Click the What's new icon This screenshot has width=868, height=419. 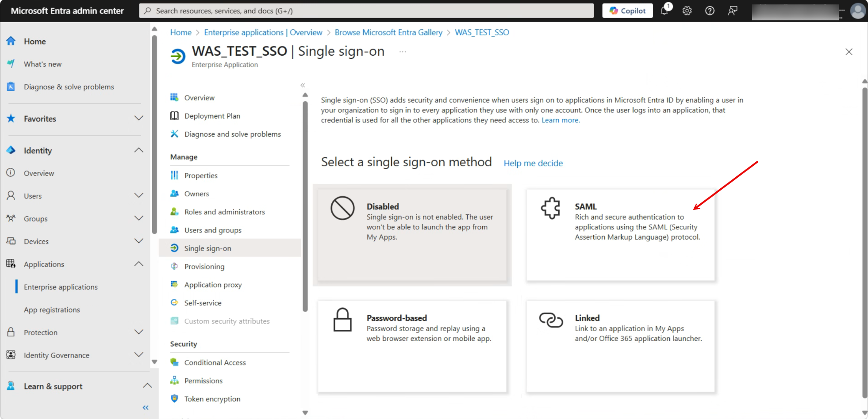(11, 64)
